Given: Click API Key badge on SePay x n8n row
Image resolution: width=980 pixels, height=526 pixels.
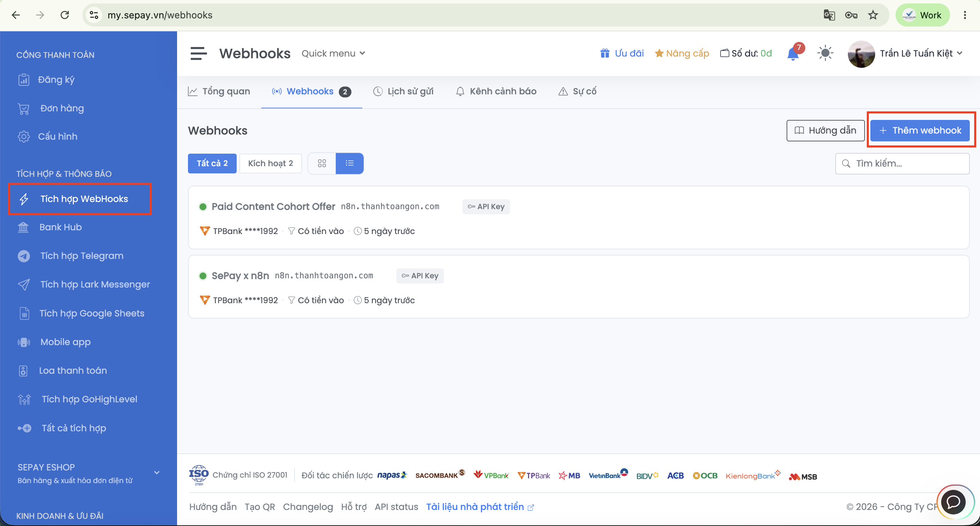Looking at the screenshot, I should [x=420, y=276].
